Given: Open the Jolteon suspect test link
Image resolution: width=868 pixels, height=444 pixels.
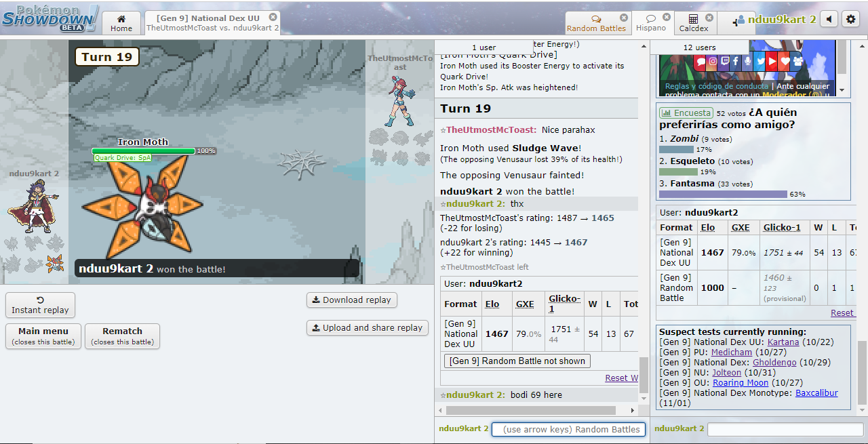Looking at the screenshot, I should pyautogui.click(x=728, y=373).
